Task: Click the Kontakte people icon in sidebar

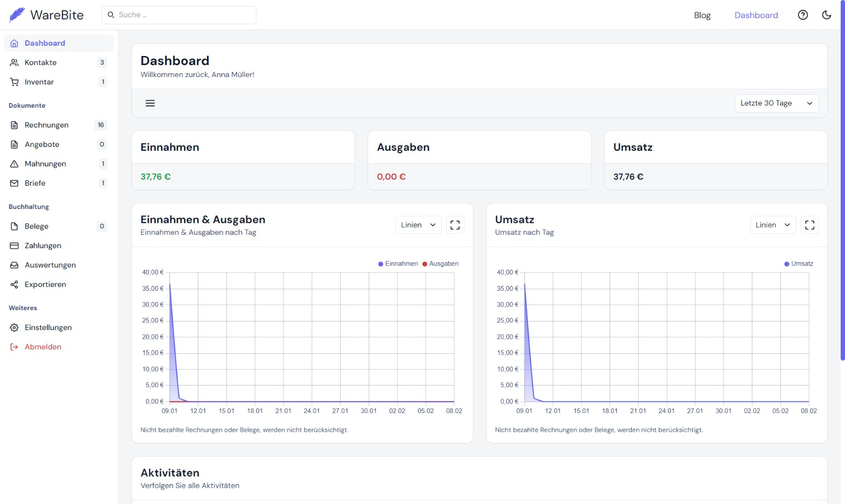Action: coord(15,62)
